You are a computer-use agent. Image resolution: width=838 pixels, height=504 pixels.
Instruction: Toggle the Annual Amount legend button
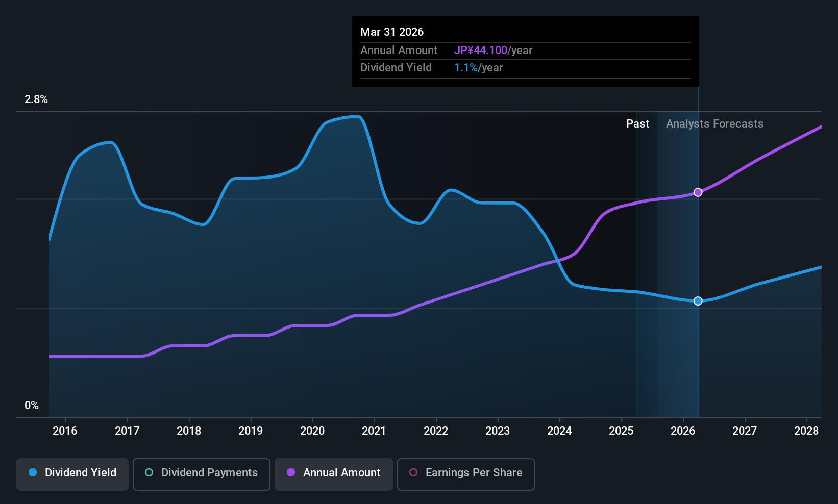coord(334,474)
